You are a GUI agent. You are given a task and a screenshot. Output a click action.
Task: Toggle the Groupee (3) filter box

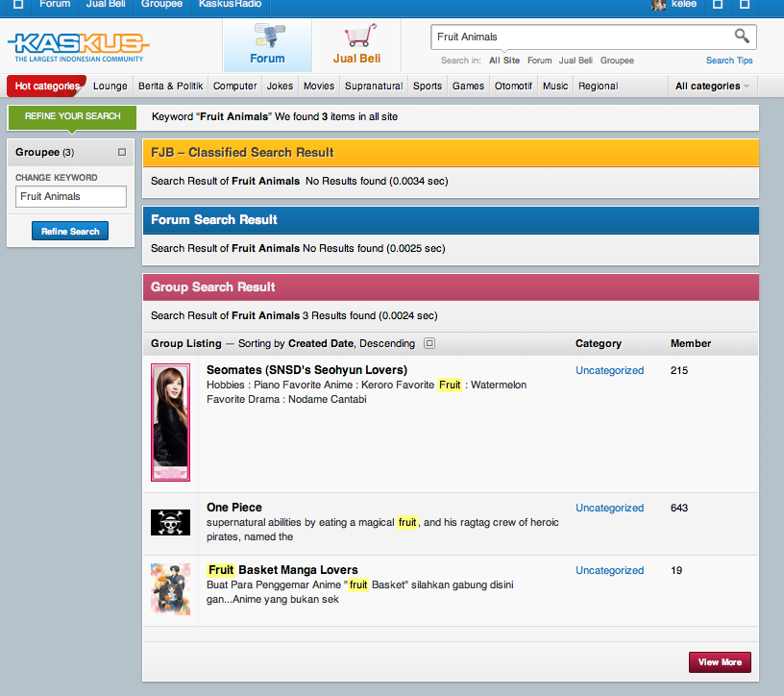point(122,152)
